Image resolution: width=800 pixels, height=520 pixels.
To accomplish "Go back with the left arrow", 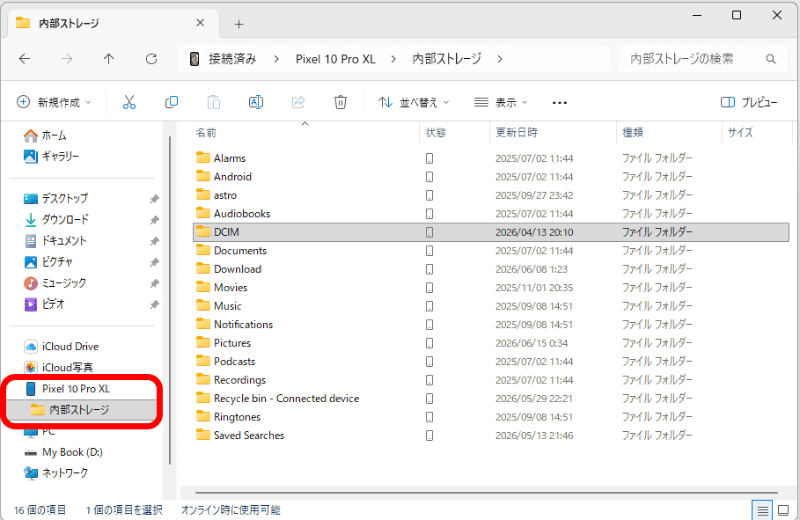I will pyautogui.click(x=24, y=59).
